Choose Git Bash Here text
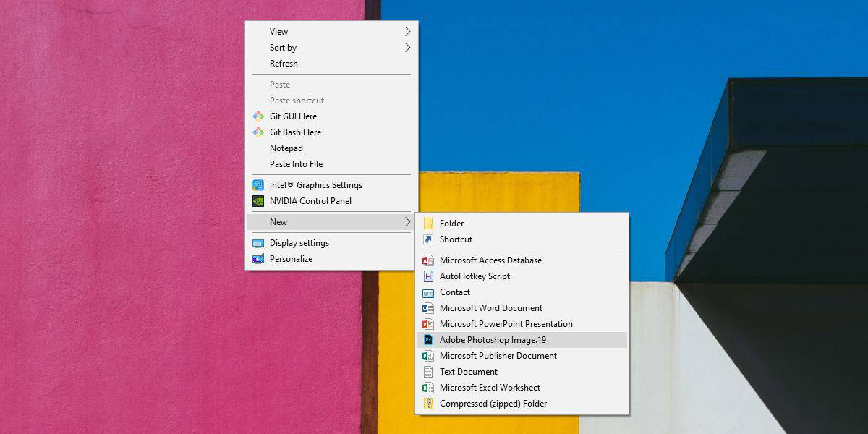This screenshot has width=868, height=434. (x=295, y=132)
